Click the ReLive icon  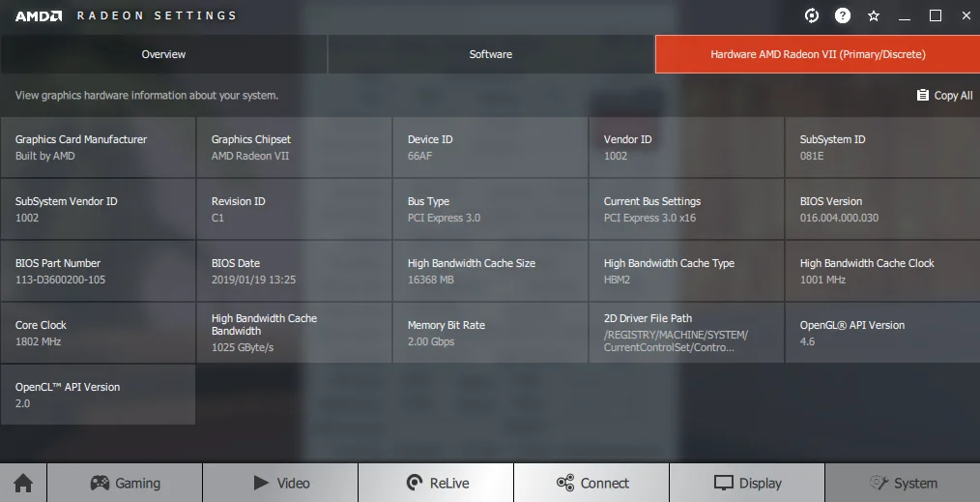click(415, 483)
